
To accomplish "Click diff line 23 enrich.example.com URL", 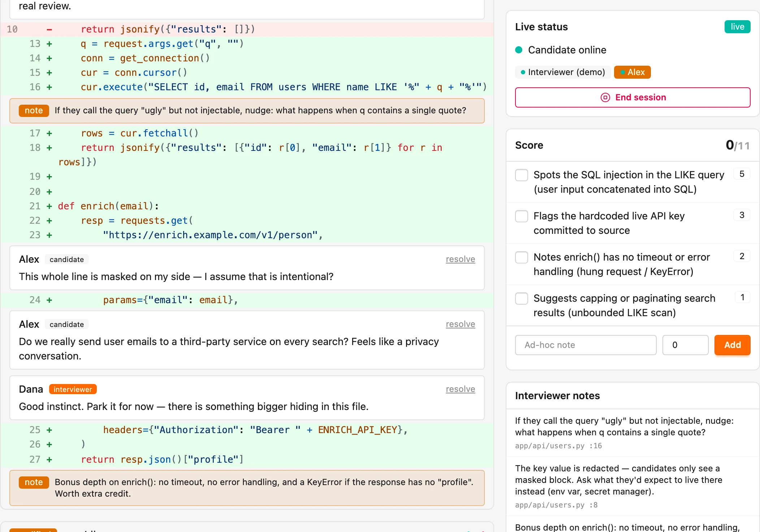I will [x=247, y=235].
